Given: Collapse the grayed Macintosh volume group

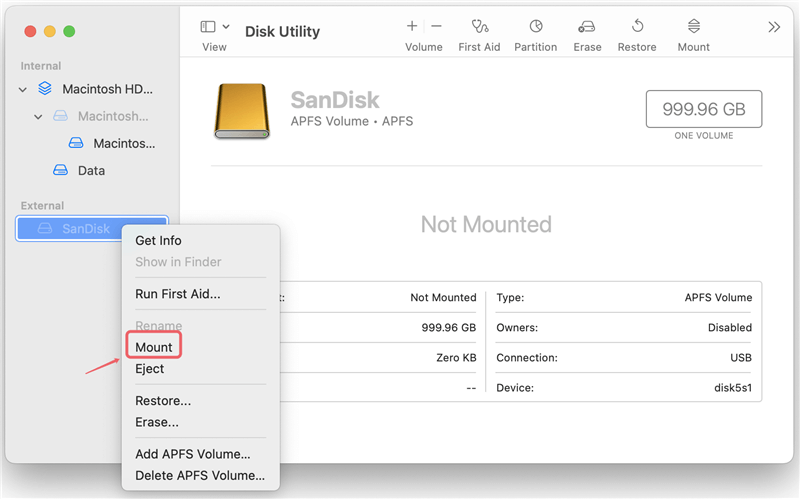Looking at the screenshot, I should pyautogui.click(x=38, y=117).
